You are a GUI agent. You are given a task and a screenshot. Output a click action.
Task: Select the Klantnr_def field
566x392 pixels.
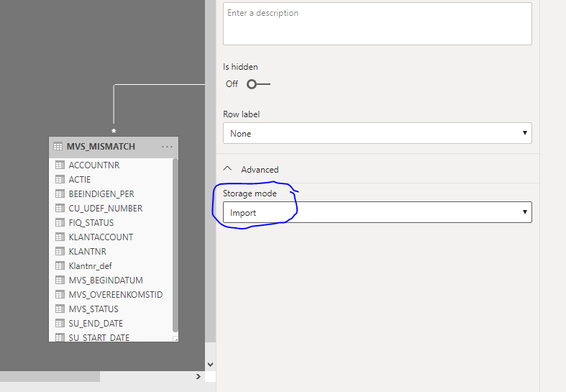[x=90, y=265]
